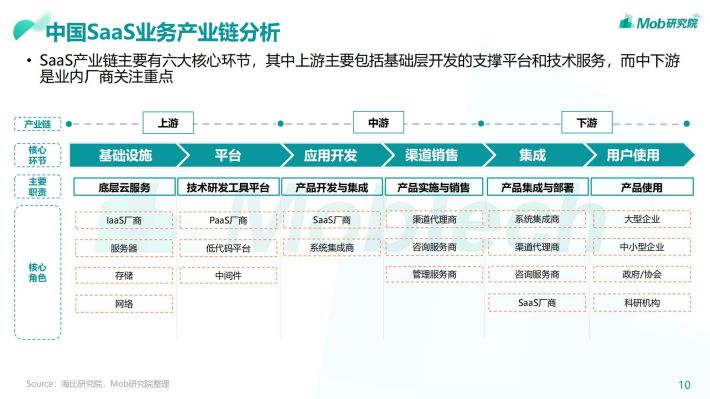This screenshot has height=399, width=710.
Task: Click the 服务器 role box
Action: [x=124, y=248]
